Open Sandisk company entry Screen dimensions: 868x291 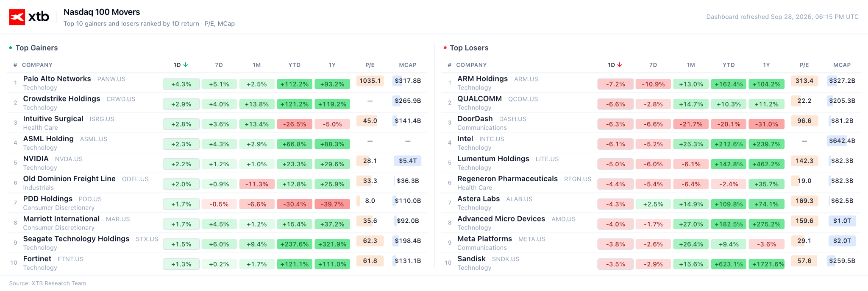click(471, 259)
